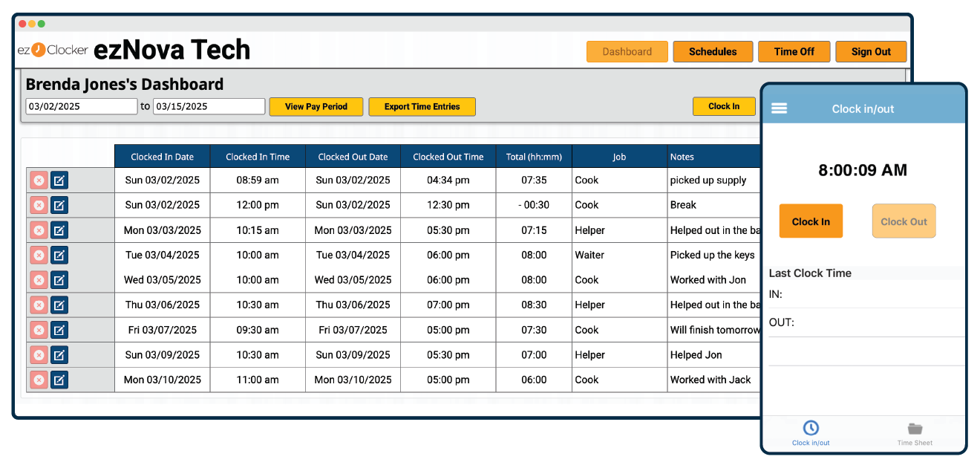980x468 pixels.
Task: Delete the Fri 03/07/2025 time entry
Action: [39, 330]
